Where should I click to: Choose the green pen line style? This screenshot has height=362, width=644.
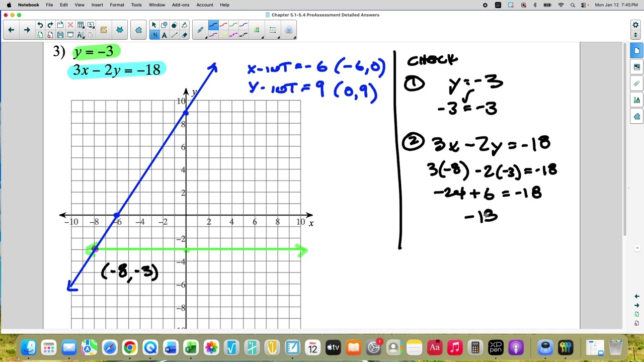point(233,25)
